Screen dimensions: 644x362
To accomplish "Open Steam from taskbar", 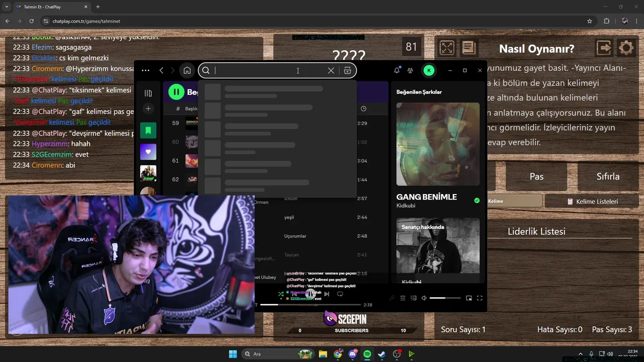I will click(382, 354).
